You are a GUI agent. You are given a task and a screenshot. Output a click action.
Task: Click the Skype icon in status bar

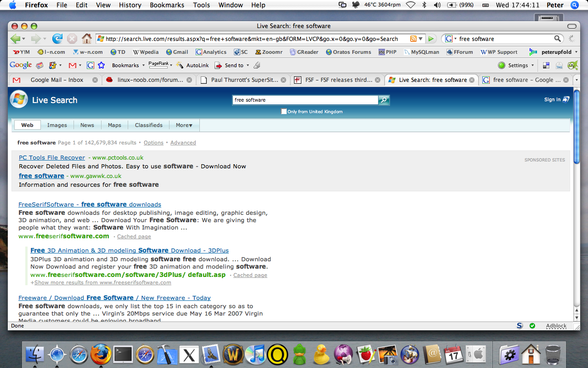(520, 326)
